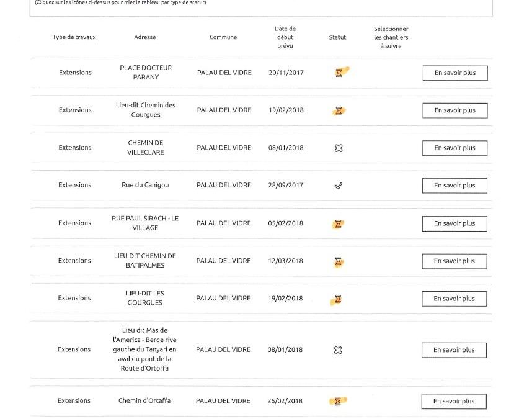The height and width of the screenshot is (419, 532).
Task: Click the hourglass status icon for PLACE DOCTEUR PARANY
Action: pyautogui.click(x=339, y=73)
